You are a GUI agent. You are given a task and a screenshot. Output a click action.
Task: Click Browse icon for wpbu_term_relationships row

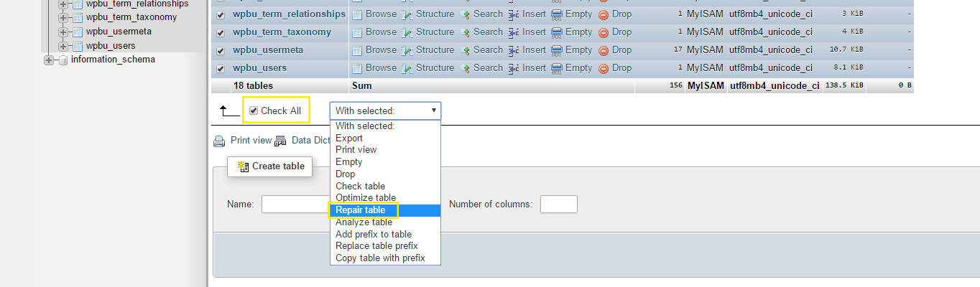(357, 14)
